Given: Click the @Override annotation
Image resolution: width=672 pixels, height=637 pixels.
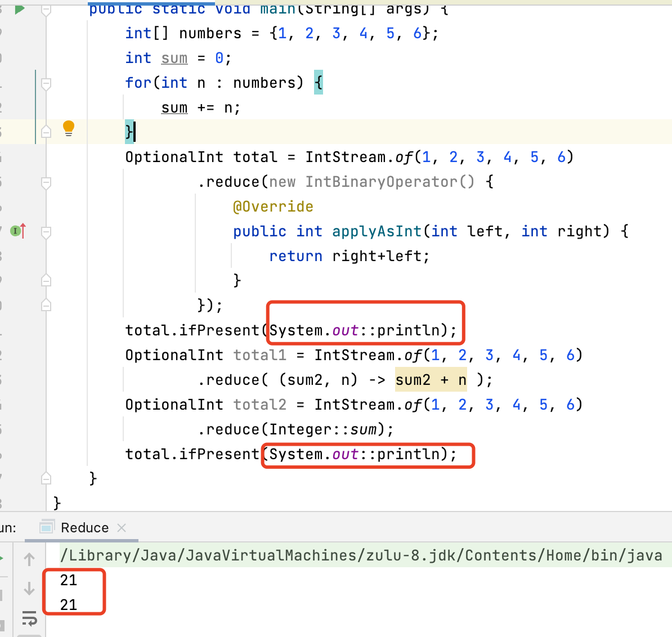Looking at the screenshot, I should (273, 207).
